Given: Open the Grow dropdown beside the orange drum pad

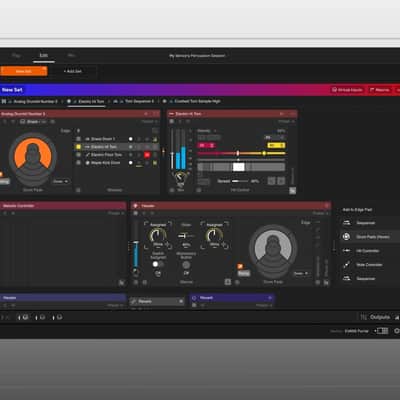Looking at the screenshot, I should coord(61,181).
